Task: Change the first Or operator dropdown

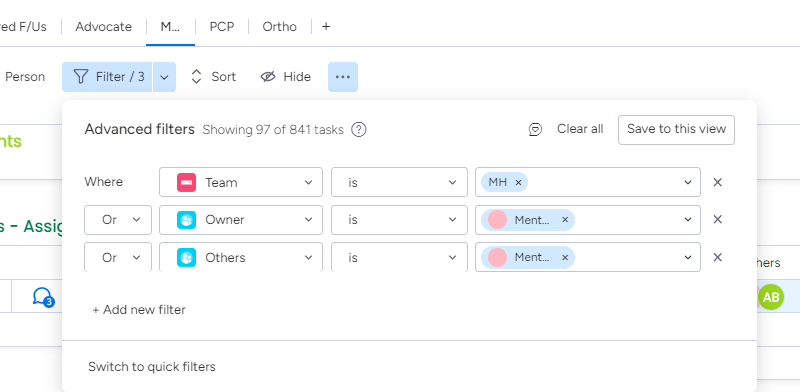Action: (x=118, y=219)
